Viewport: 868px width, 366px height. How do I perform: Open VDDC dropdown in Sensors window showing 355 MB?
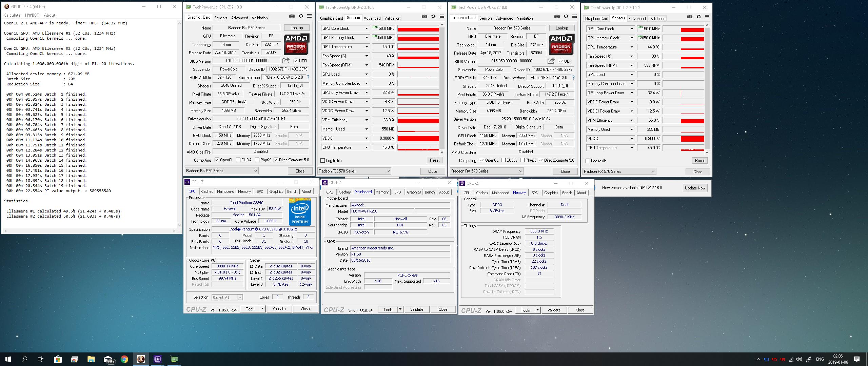(631, 139)
